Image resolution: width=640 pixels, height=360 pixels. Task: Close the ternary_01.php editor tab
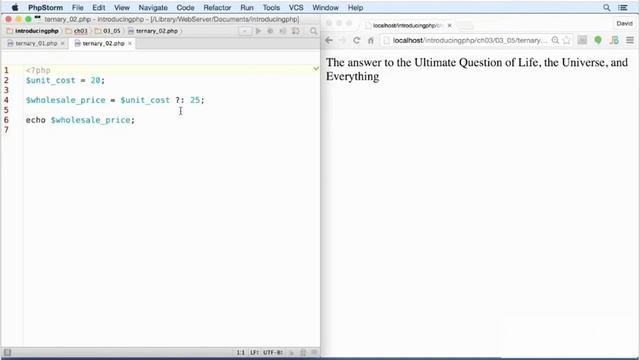coord(62,43)
